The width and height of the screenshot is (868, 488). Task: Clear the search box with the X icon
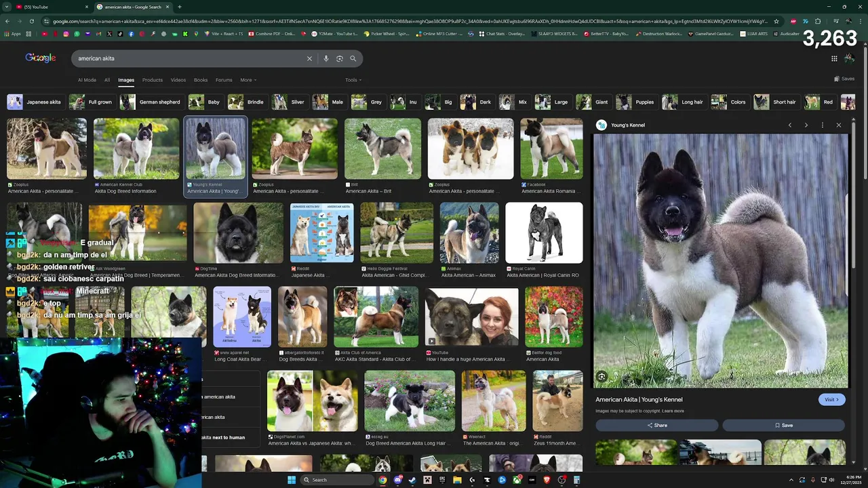tap(309, 58)
